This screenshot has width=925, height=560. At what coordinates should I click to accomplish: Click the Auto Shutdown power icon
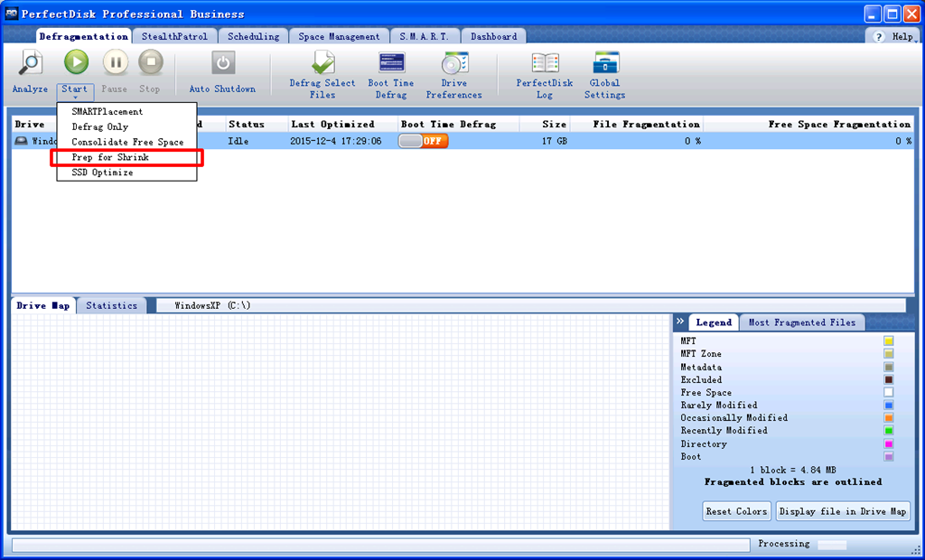222,62
